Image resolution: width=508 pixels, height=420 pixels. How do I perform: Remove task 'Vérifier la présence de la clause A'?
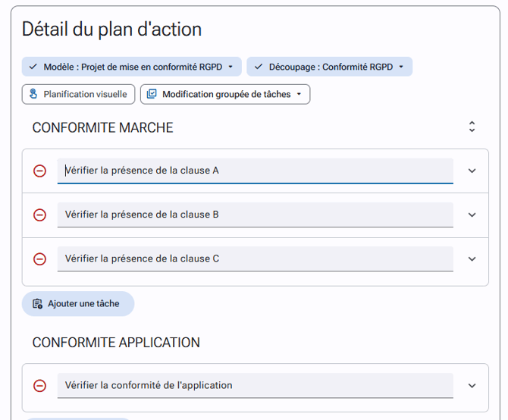39,171
